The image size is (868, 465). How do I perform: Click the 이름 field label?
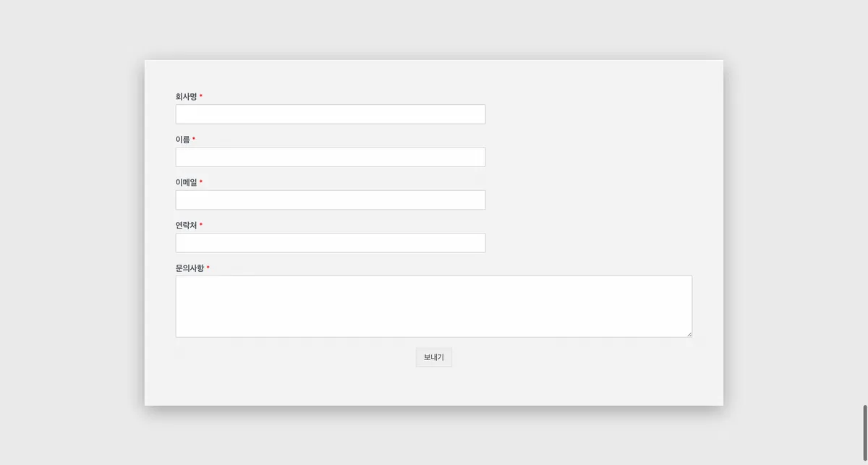point(182,140)
